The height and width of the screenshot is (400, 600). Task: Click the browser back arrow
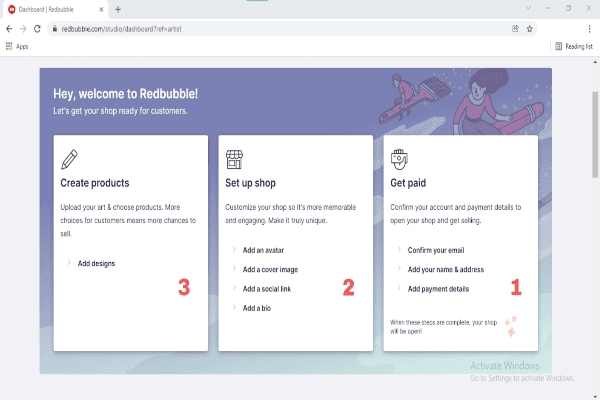9,29
